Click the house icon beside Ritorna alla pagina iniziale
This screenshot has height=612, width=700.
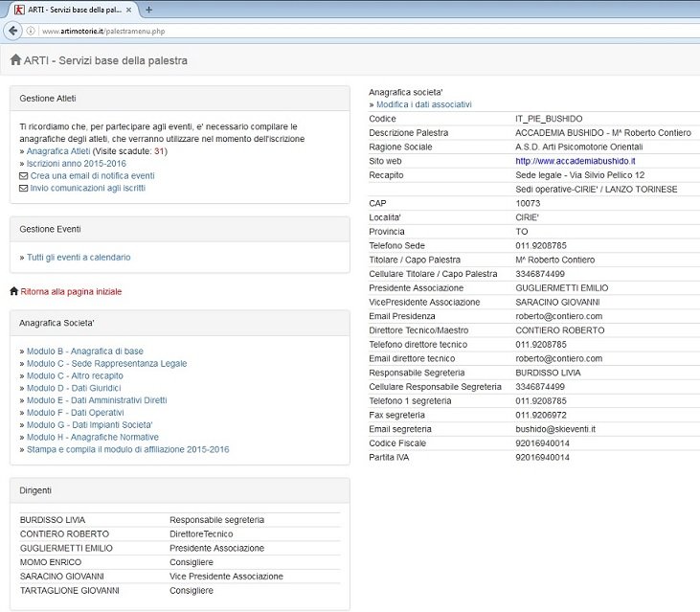13,291
